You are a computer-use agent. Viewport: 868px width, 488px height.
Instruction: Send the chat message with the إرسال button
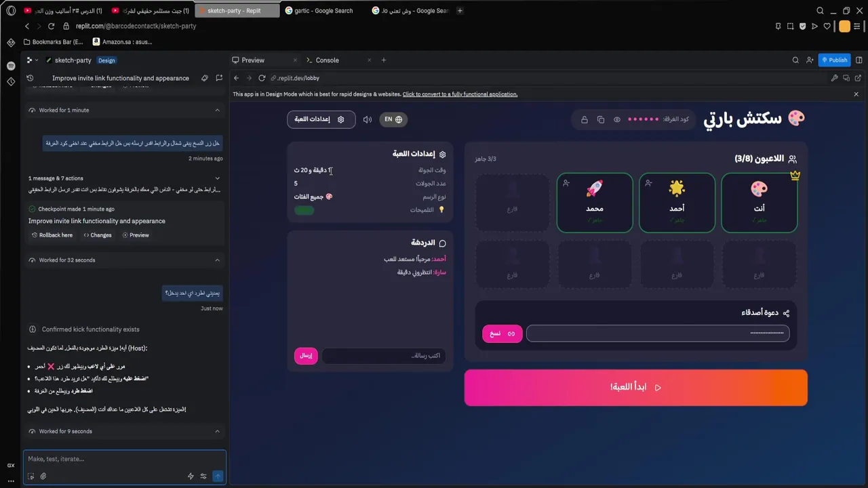click(x=306, y=356)
